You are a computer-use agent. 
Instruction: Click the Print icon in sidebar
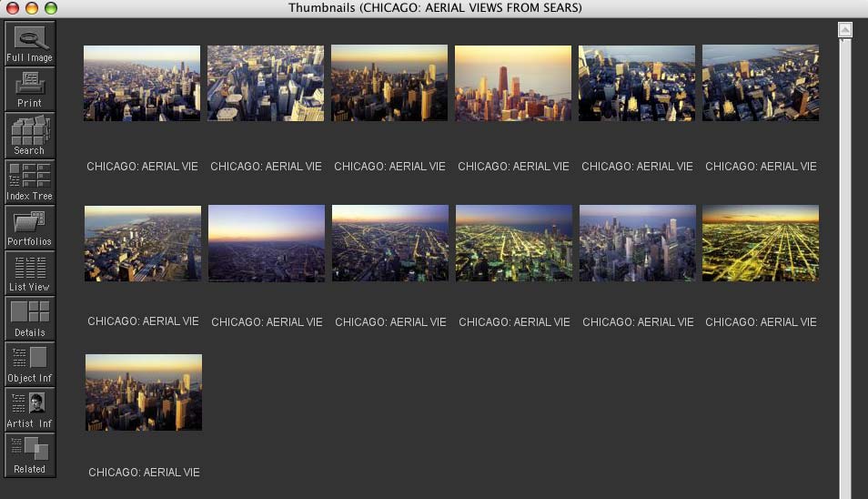coord(30,90)
